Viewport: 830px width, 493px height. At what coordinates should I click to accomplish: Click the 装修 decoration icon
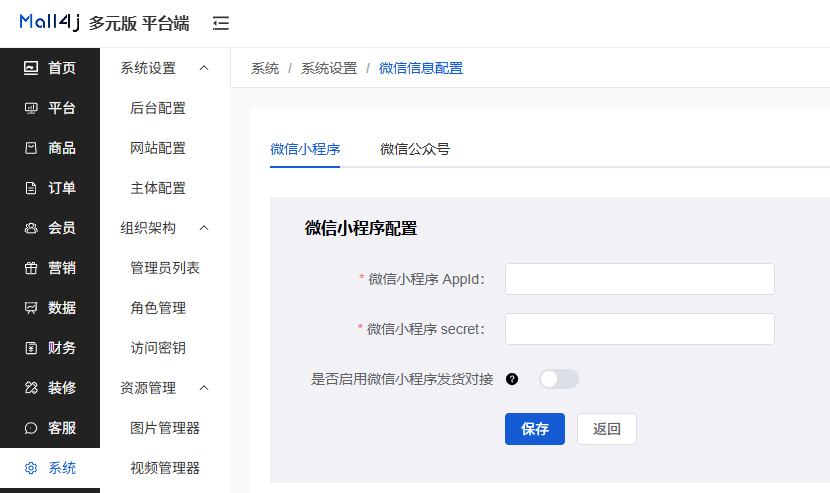(31, 388)
